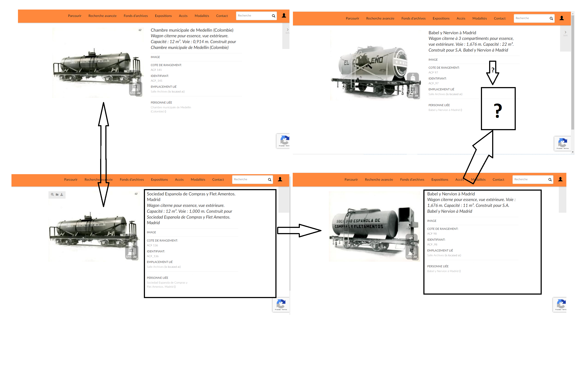588x365 pixels.
Task: Follow Salle Archives link on the Medellin page
Action: [x=159, y=92]
